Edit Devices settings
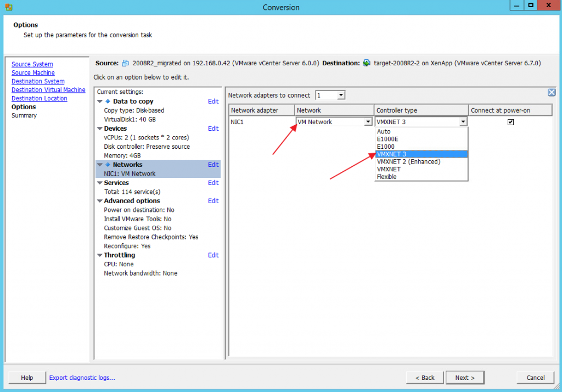 [213, 128]
